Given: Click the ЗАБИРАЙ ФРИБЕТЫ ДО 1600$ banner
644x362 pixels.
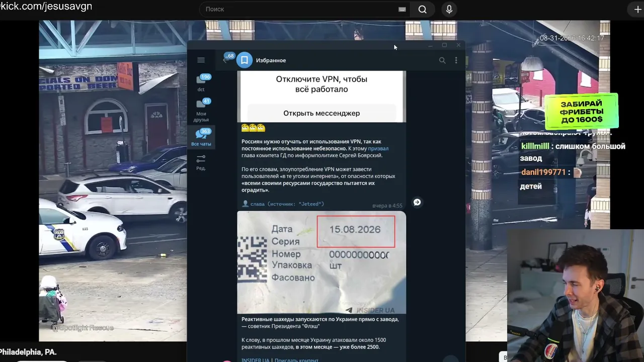Looking at the screenshot, I should point(581,112).
